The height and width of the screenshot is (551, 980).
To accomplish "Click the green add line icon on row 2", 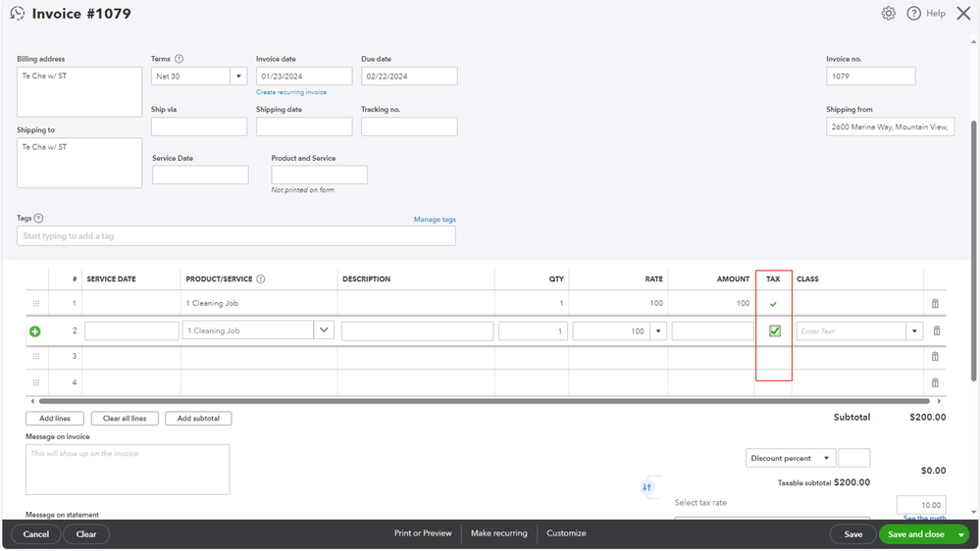I will pyautogui.click(x=35, y=331).
